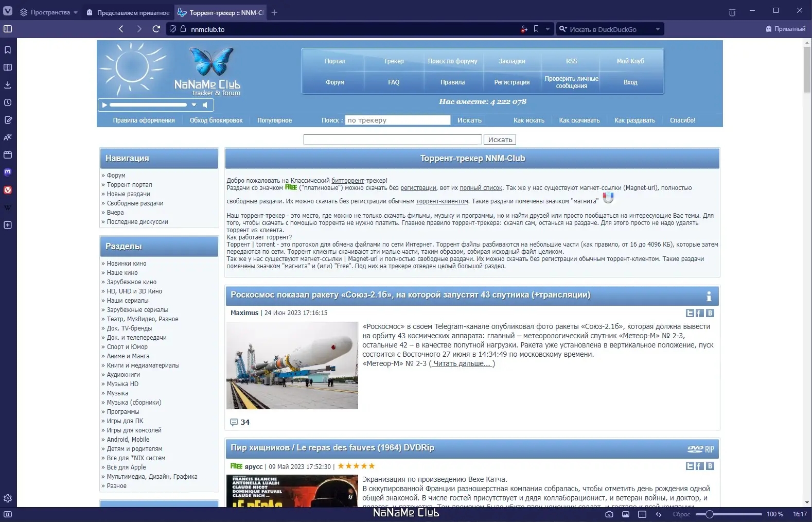Open the Window panel icon
The height and width of the screenshot is (522, 812).
tap(8, 155)
